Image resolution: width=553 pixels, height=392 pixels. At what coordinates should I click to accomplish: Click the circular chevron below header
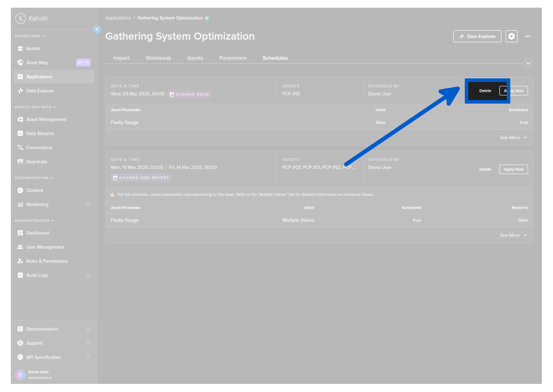[528, 63]
